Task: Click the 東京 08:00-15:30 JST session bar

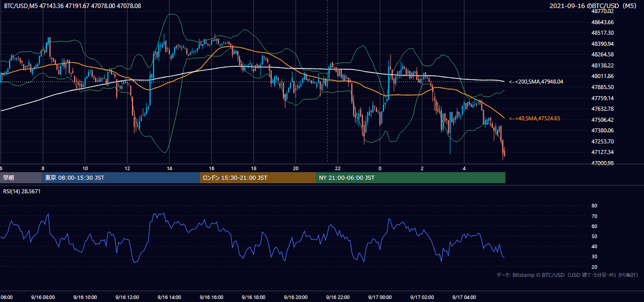Action: coord(121,178)
